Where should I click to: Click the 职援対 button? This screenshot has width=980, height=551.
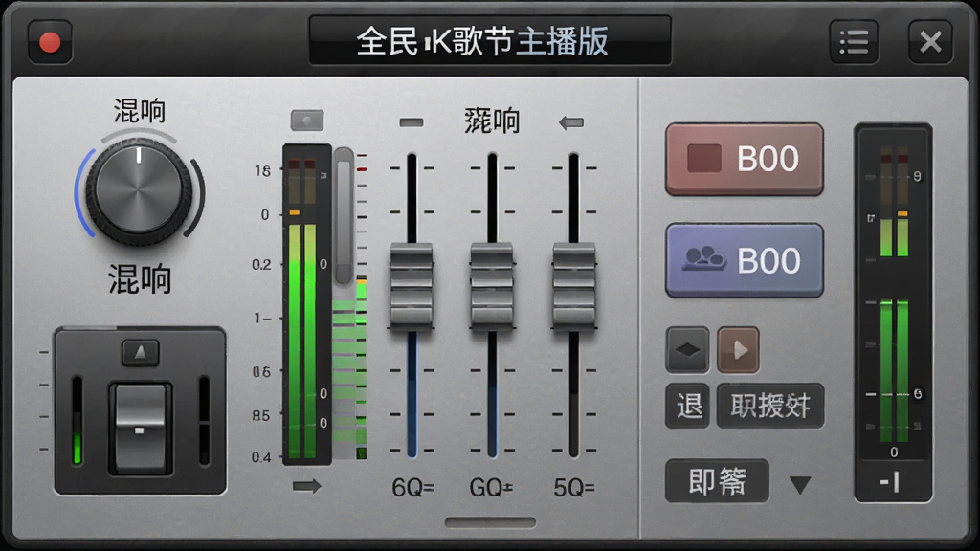770,406
